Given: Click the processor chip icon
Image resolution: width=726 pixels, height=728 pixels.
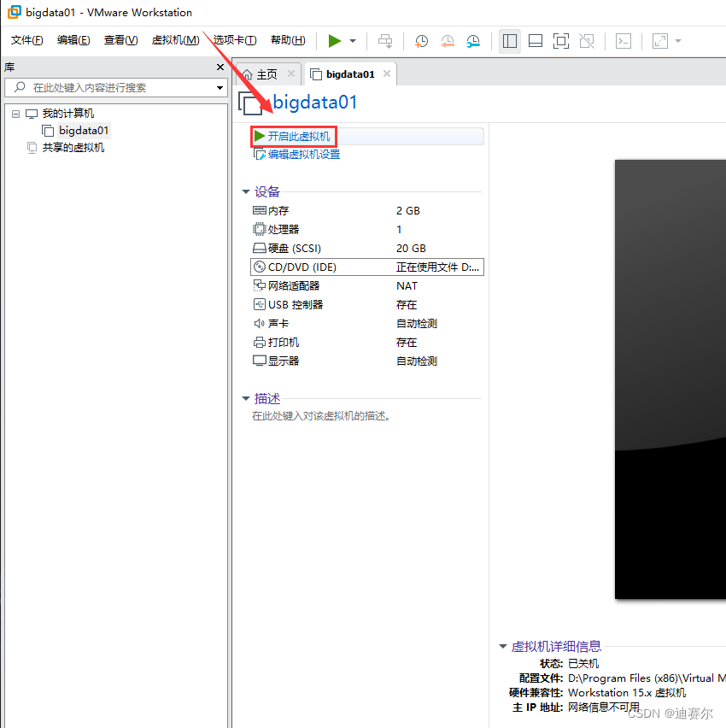Looking at the screenshot, I should pyautogui.click(x=259, y=229).
